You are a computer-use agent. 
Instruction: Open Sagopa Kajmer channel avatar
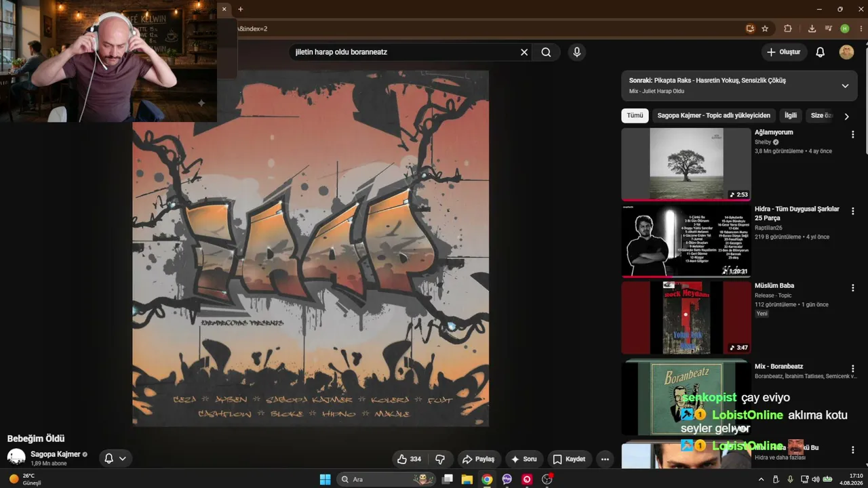[16, 457]
